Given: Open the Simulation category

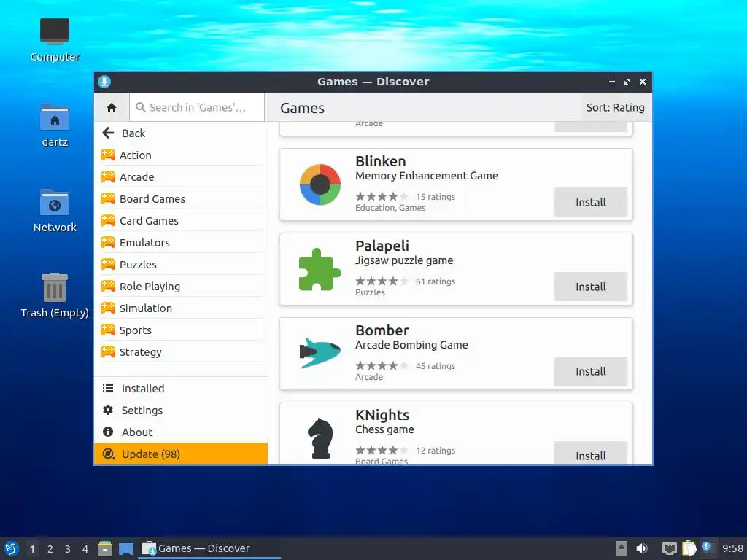Looking at the screenshot, I should [181, 308].
